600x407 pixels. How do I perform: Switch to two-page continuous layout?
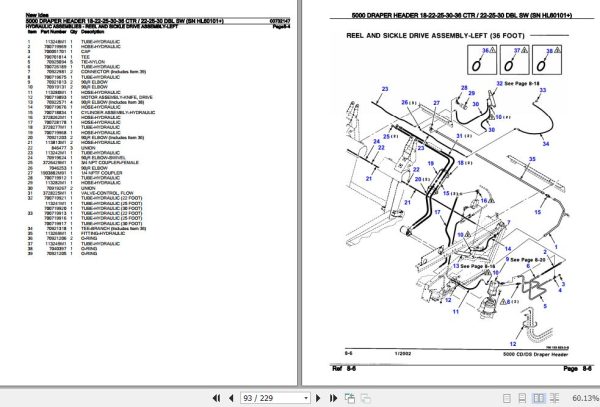click(x=554, y=398)
